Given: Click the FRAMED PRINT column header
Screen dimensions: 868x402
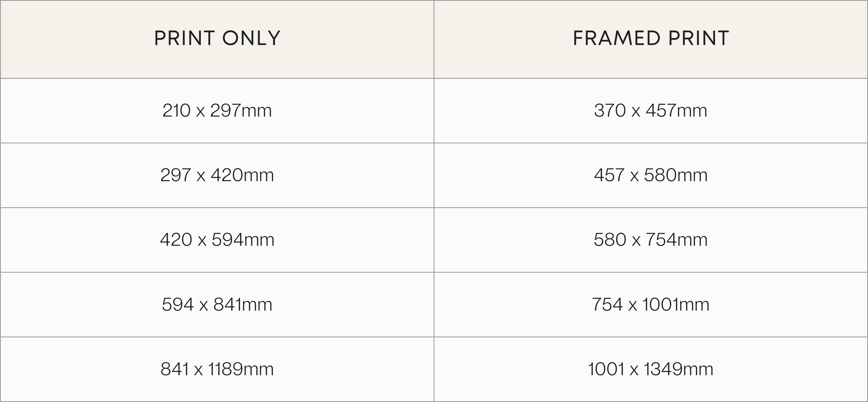Looking at the screenshot, I should pos(651,38).
